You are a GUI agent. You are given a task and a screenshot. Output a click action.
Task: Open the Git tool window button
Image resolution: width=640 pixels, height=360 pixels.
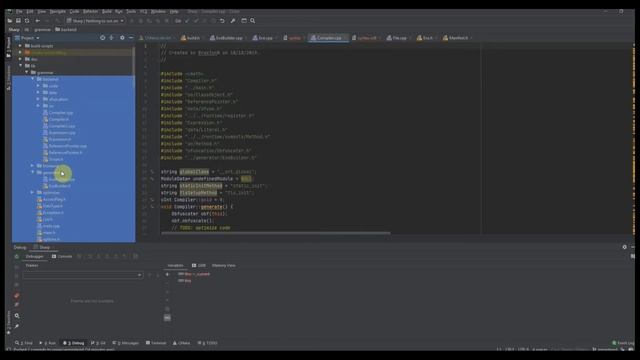[x=98, y=343]
